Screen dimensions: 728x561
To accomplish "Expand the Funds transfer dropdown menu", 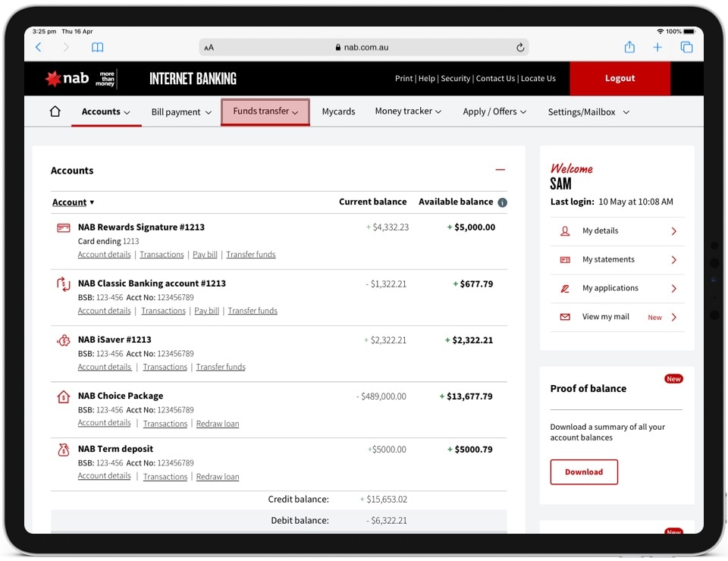I will click(265, 111).
